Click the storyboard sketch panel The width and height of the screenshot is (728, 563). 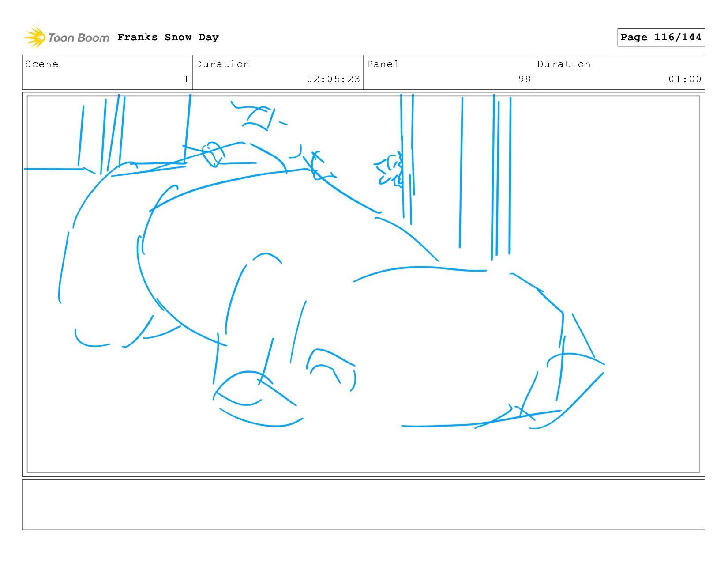[363, 284]
